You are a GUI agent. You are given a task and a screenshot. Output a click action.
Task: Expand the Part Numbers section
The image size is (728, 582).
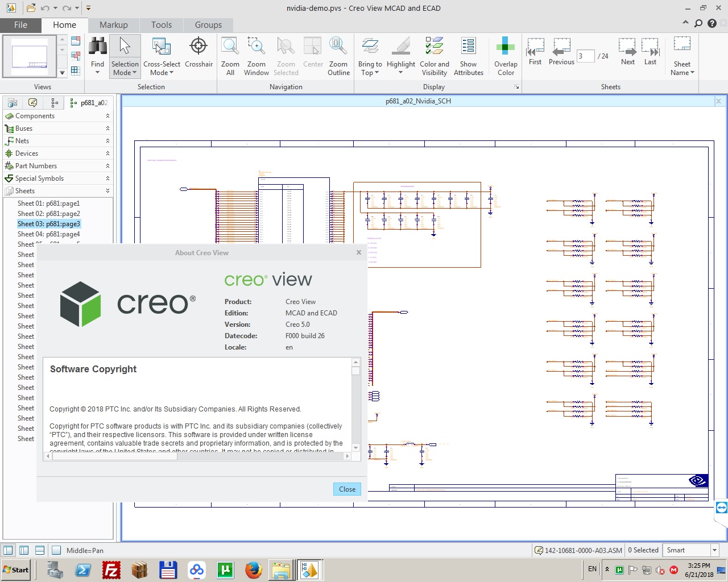pos(107,166)
